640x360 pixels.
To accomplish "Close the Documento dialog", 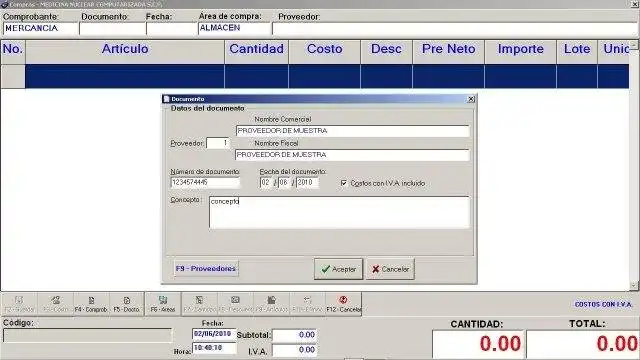I will point(471,99).
